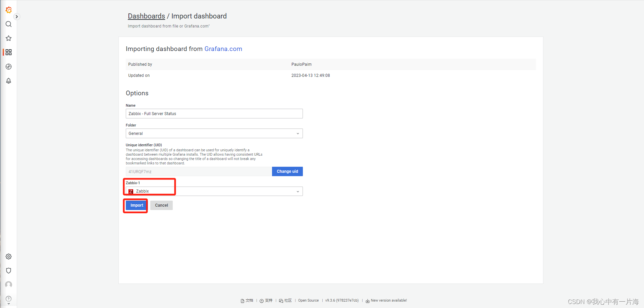Click the Folder dropdown chevron arrow
The image size is (644, 308).
[298, 134]
